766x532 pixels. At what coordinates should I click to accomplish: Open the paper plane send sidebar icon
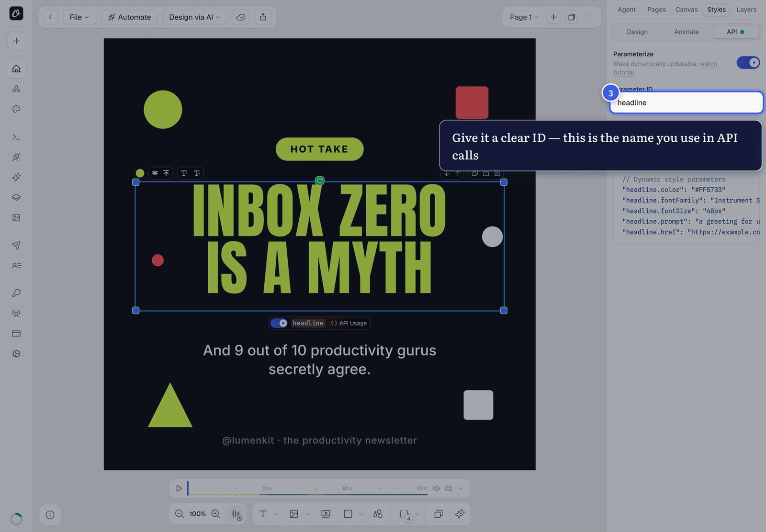pos(16,245)
